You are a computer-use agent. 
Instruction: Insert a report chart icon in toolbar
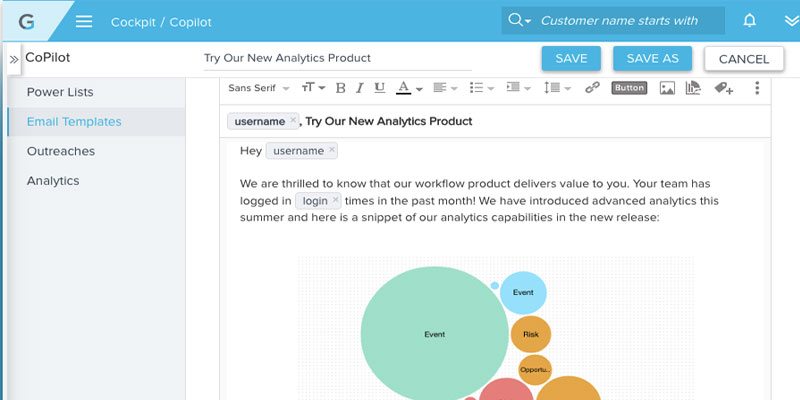pos(693,88)
